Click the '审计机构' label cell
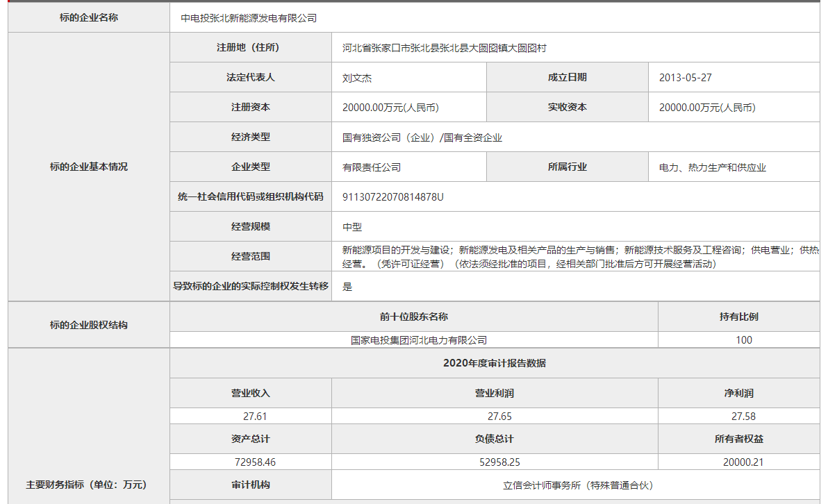The image size is (828, 504). [251, 485]
